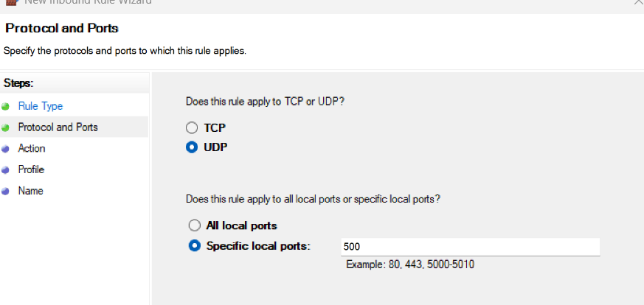644x305 pixels.
Task: Go back to the Rule Type step
Action: 40,106
